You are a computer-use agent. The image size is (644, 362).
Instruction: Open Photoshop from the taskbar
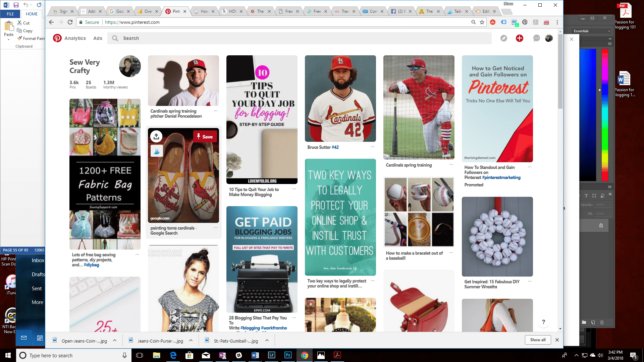click(x=288, y=355)
